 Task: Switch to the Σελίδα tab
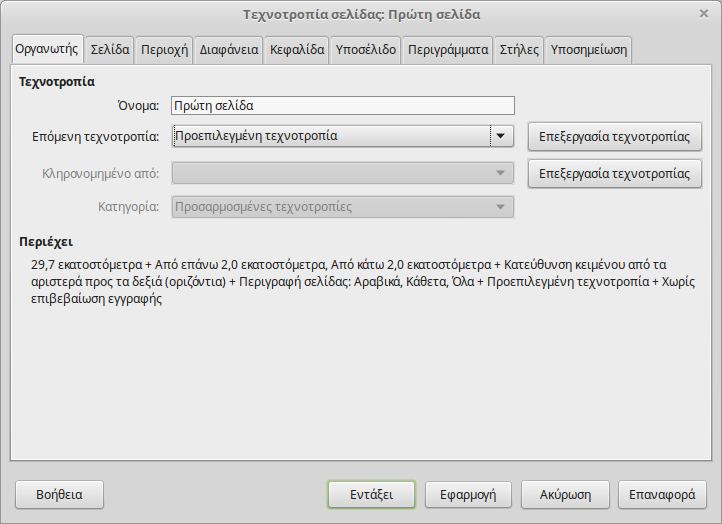109,49
